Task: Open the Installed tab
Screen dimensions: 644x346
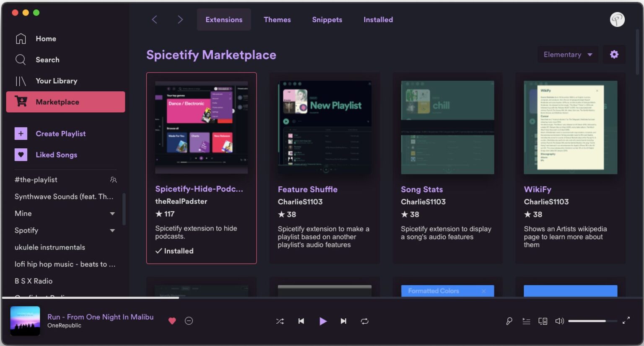Action: (x=377, y=19)
